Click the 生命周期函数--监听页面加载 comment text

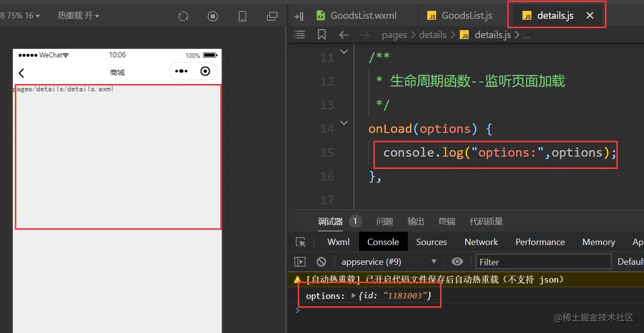coord(478,81)
